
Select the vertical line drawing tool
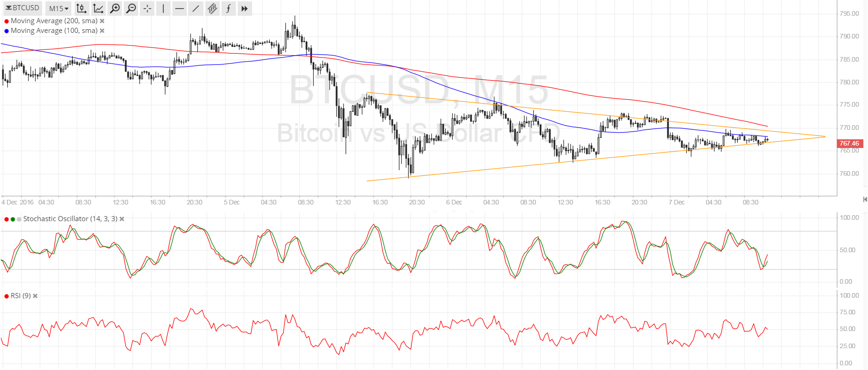pyautogui.click(x=163, y=8)
